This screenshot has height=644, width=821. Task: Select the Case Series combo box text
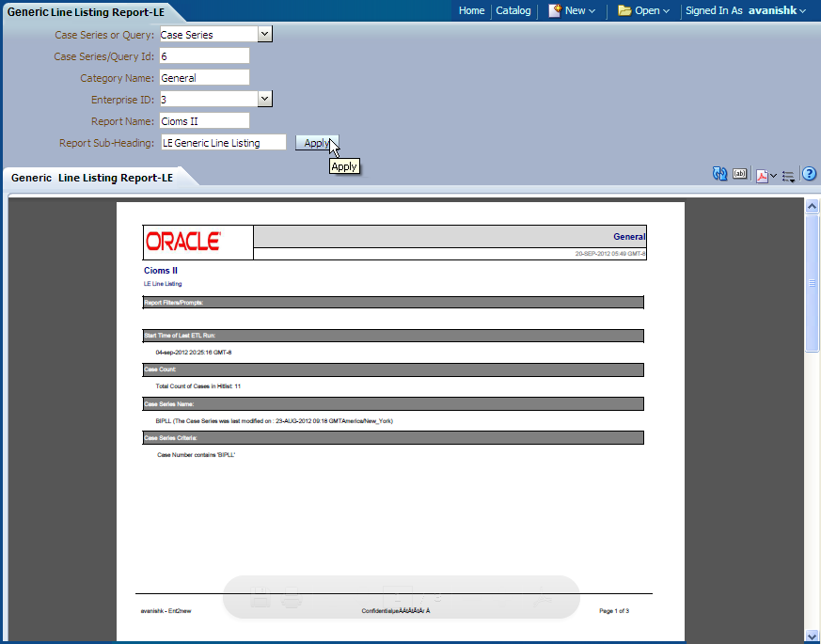tap(209, 35)
